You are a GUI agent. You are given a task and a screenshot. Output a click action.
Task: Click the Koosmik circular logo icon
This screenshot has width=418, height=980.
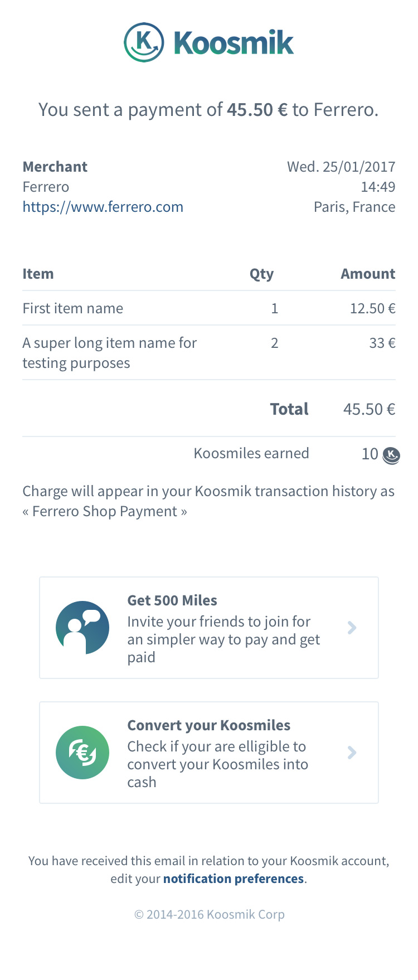[x=144, y=42]
